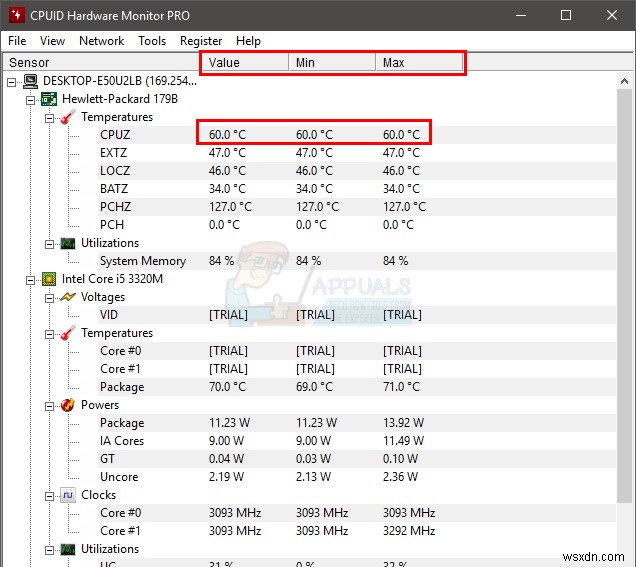Screen dimensions: 636x567
Task: Click the CPUID Hardware Monitor app icon
Action: [x=16, y=15]
